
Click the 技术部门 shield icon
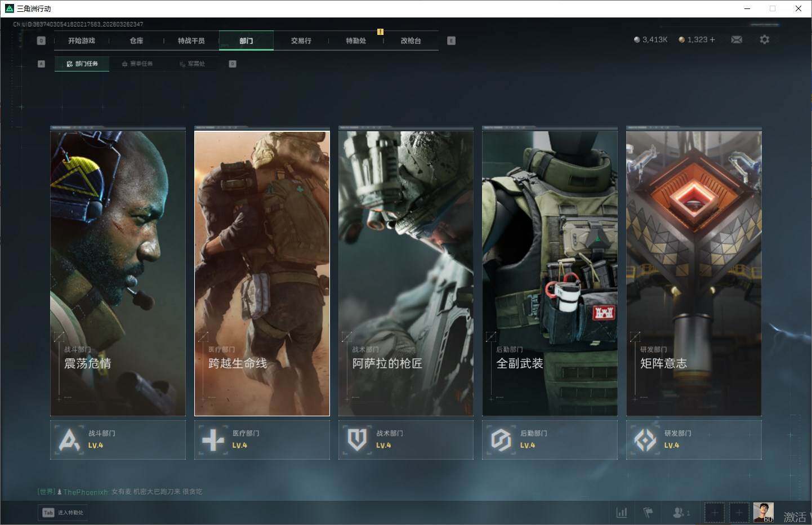[357, 440]
